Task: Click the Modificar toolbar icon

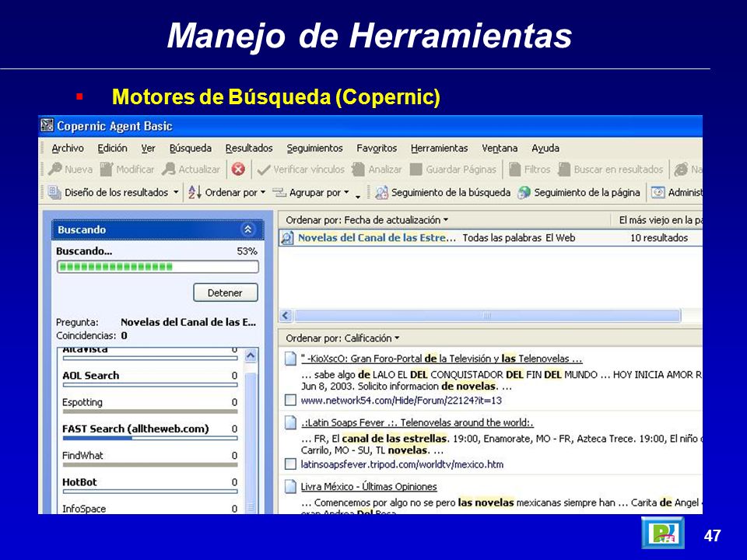Action: tap(107, 169)
